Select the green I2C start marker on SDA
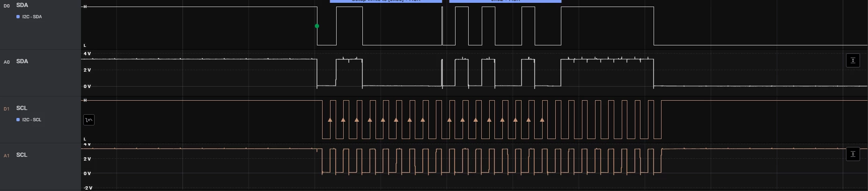 pos(317,26)
